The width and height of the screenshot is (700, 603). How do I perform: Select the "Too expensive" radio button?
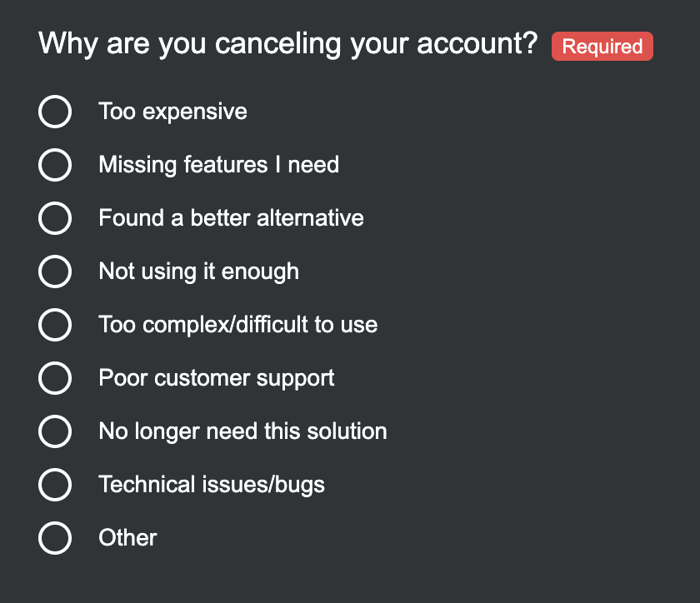pyautogui.click(x=55, y=112)
